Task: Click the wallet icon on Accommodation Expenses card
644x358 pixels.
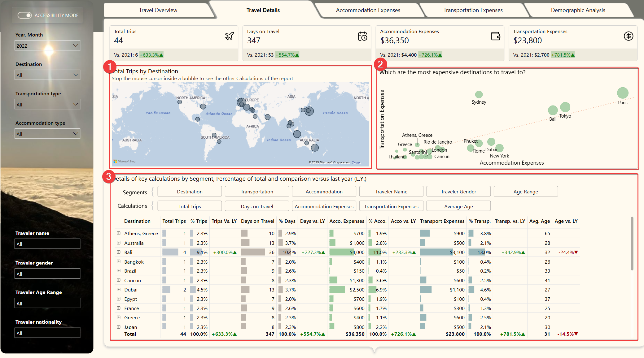Action: tap(496, 36)
